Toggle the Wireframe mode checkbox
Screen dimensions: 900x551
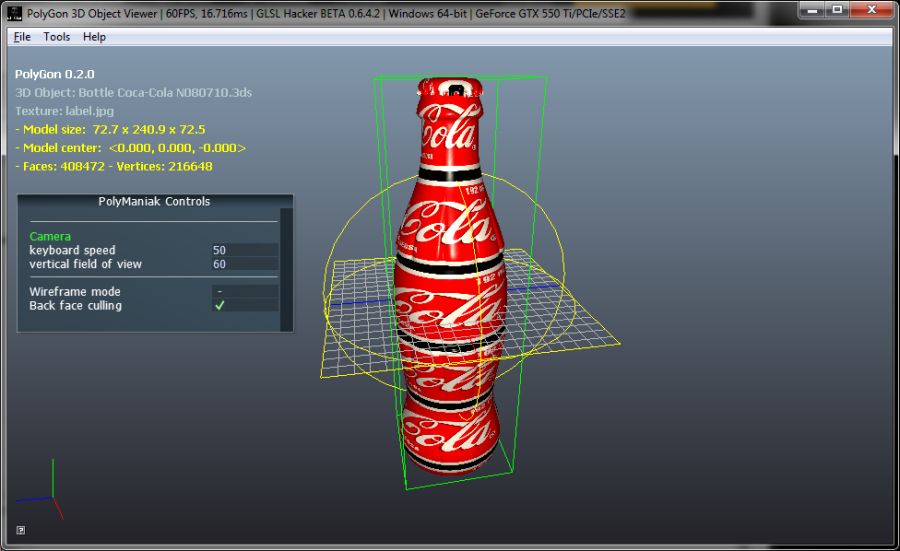[245, 292]
